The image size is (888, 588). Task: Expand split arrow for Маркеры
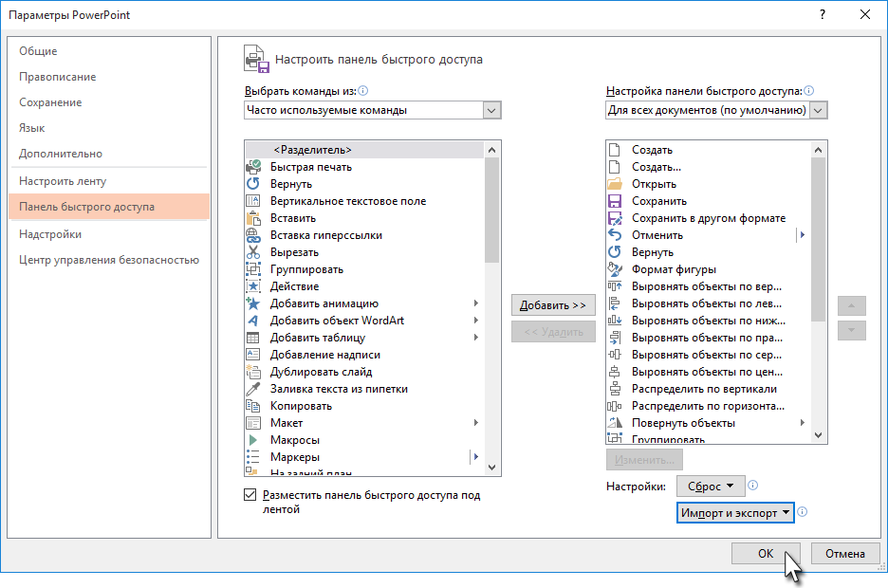[x=476, y=457]
